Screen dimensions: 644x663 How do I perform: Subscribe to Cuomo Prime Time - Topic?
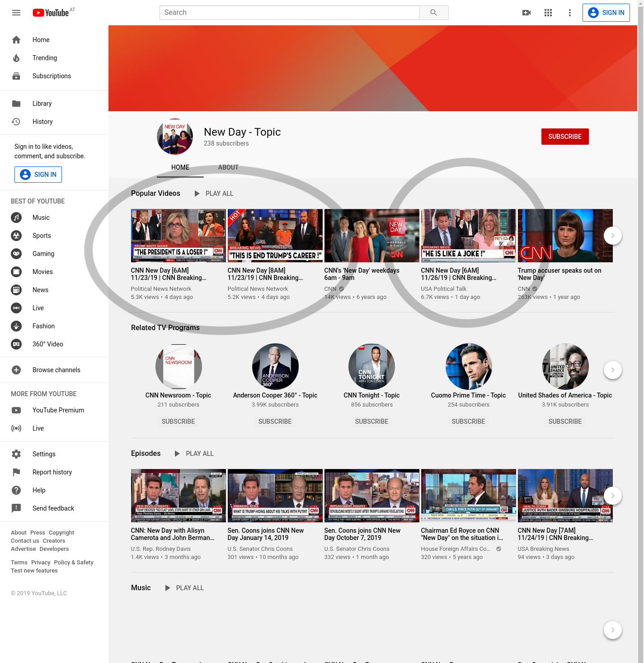(x=469, y=421)
